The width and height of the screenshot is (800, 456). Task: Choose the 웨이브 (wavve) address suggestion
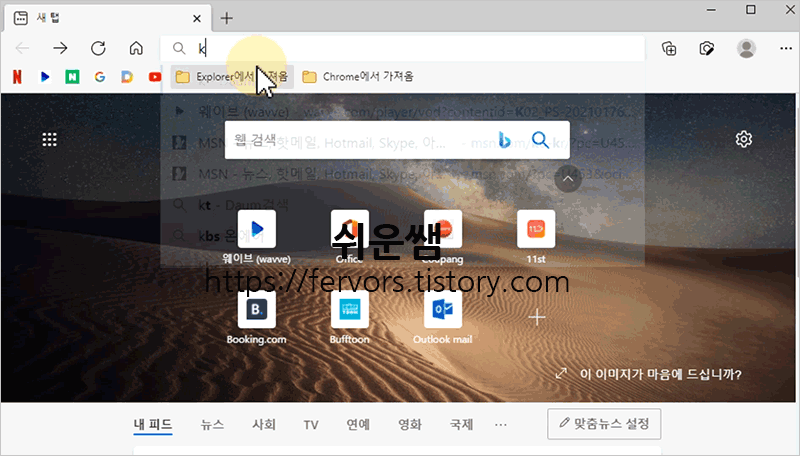(403, 111)
